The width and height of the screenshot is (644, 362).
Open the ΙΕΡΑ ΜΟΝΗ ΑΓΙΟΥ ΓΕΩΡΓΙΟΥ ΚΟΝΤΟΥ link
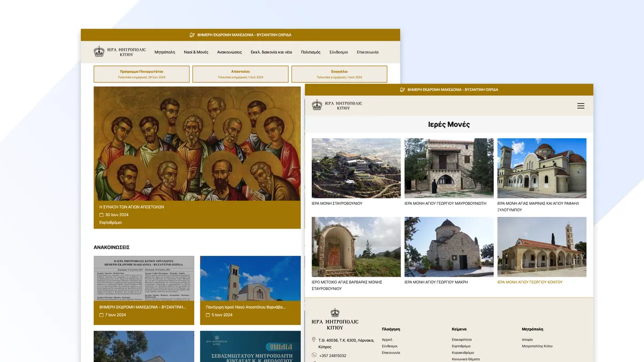tap(529, 282)
